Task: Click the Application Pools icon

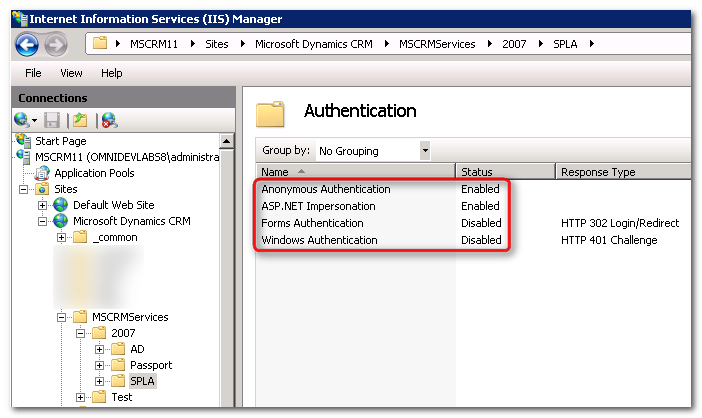Action: tap(43, 173)
